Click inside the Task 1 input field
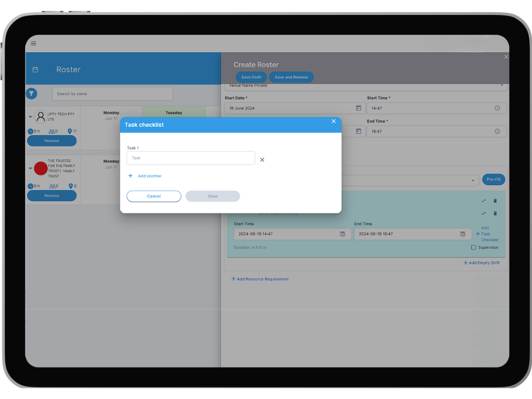 [190, 158]
